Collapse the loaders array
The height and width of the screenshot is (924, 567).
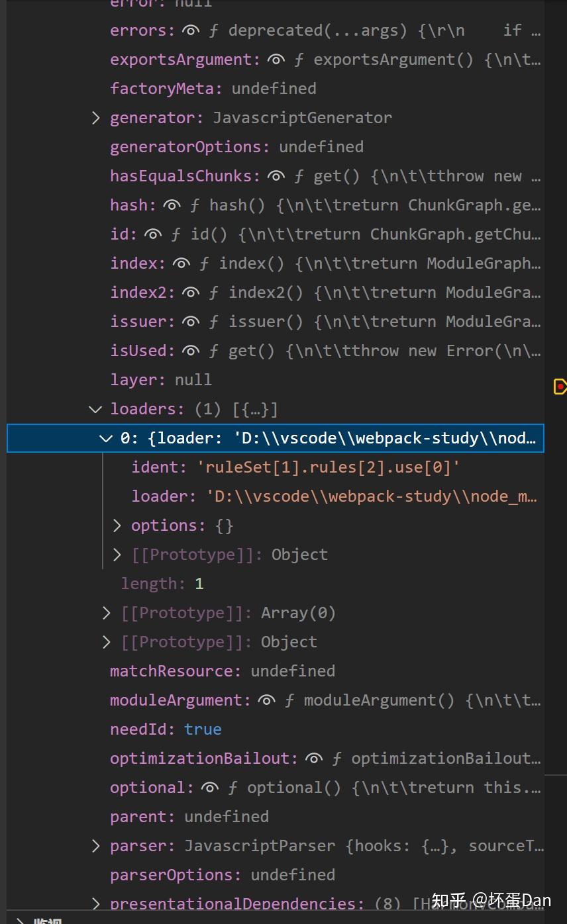[95, 409]
